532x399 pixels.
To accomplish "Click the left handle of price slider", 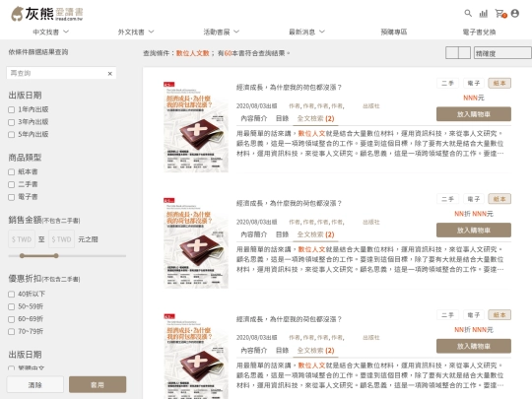I will [22, 256].
